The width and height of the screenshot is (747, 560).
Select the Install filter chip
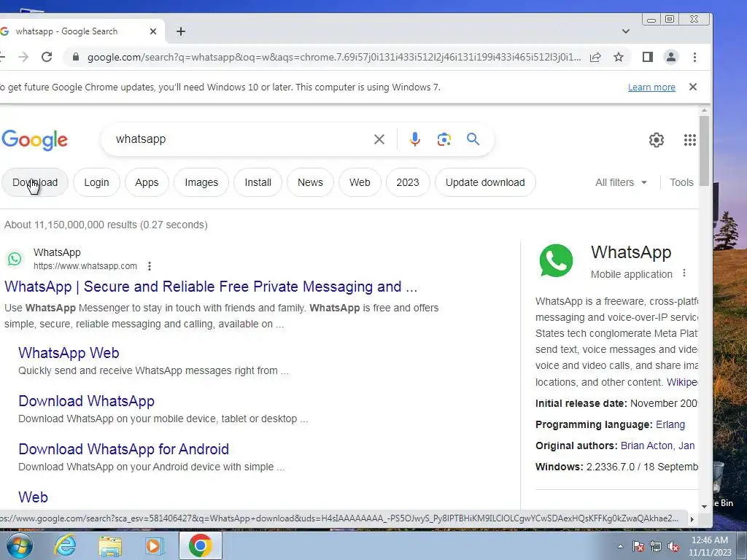(x=258, y=182)
